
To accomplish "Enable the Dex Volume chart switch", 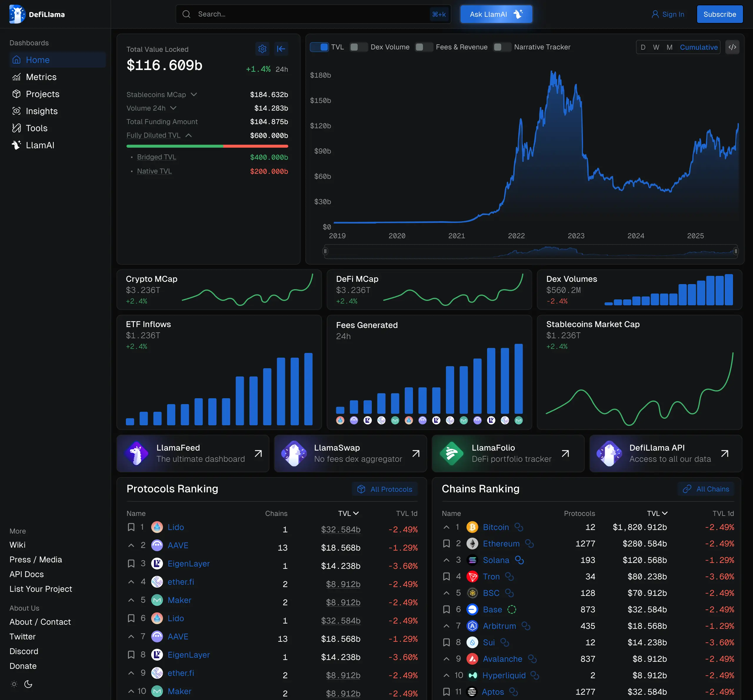I will coord(359,47).
